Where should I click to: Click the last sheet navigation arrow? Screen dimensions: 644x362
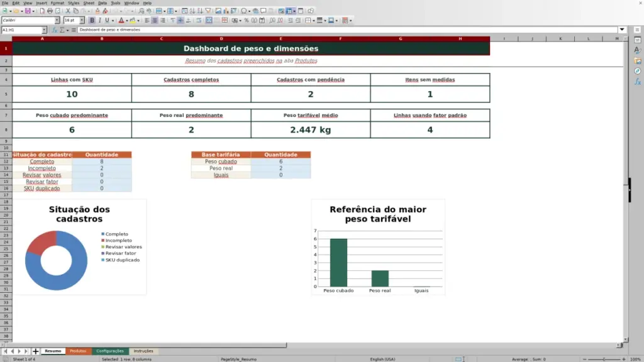26,351
